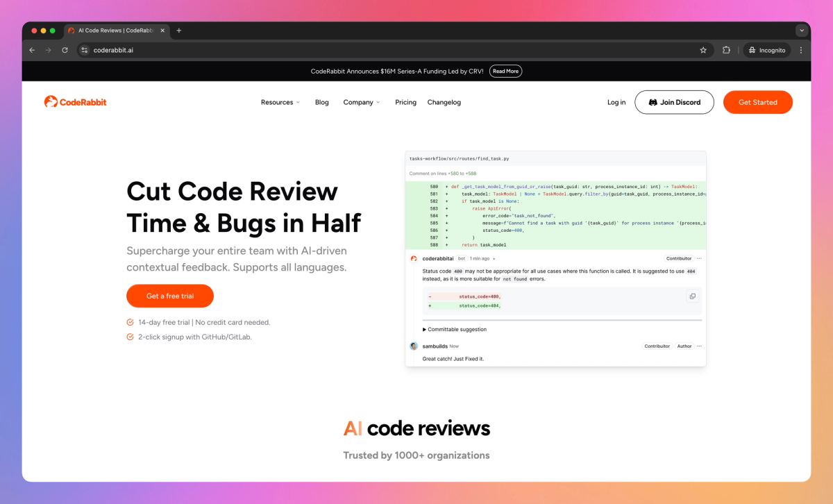This screenshot has height=504, width=833.
Task: Click the Contributor badge on coderabbitai comment
Action: [678, 258]
